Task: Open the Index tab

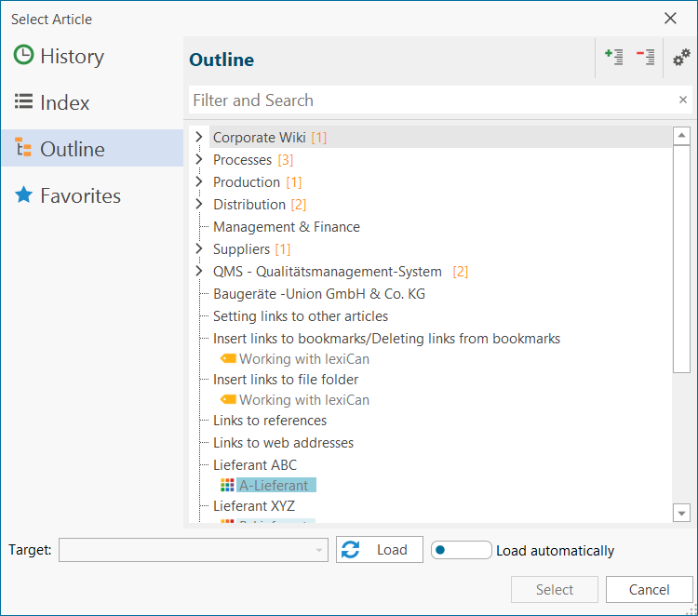Action: (x=64, y=102)
